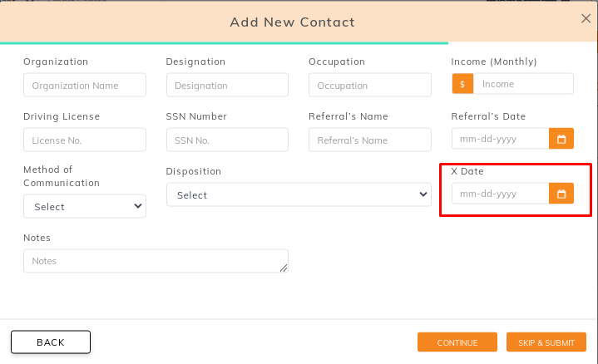Click the SSN No. input box
Image resolution: width=598 pixels, height=364 pixels.
(227, 140)
